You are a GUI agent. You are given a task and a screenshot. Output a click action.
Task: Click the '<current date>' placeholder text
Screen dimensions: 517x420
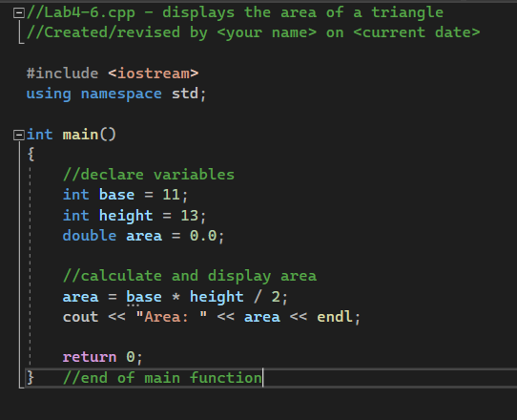pos(417,32)
